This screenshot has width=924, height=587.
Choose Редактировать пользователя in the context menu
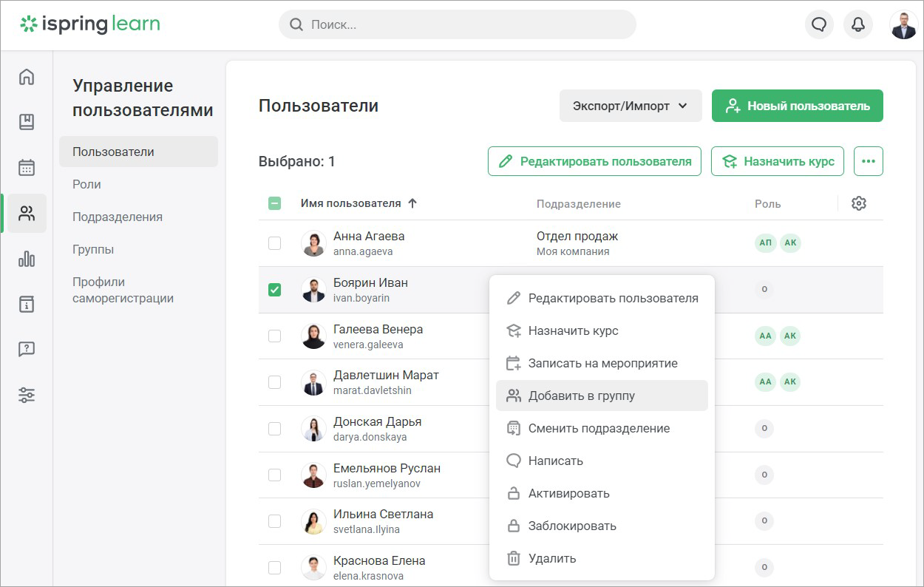click(602, 298)
